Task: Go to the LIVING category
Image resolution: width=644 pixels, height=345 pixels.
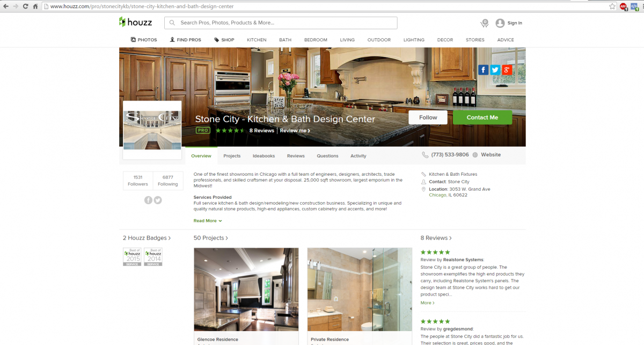Action: [x=347, y=40]
